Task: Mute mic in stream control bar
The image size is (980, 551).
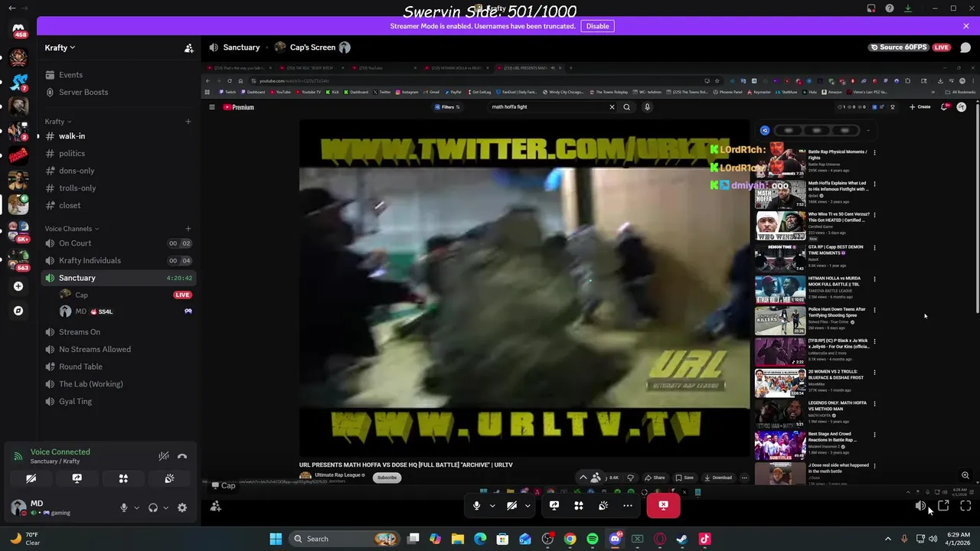Action: tap(476, 505)
